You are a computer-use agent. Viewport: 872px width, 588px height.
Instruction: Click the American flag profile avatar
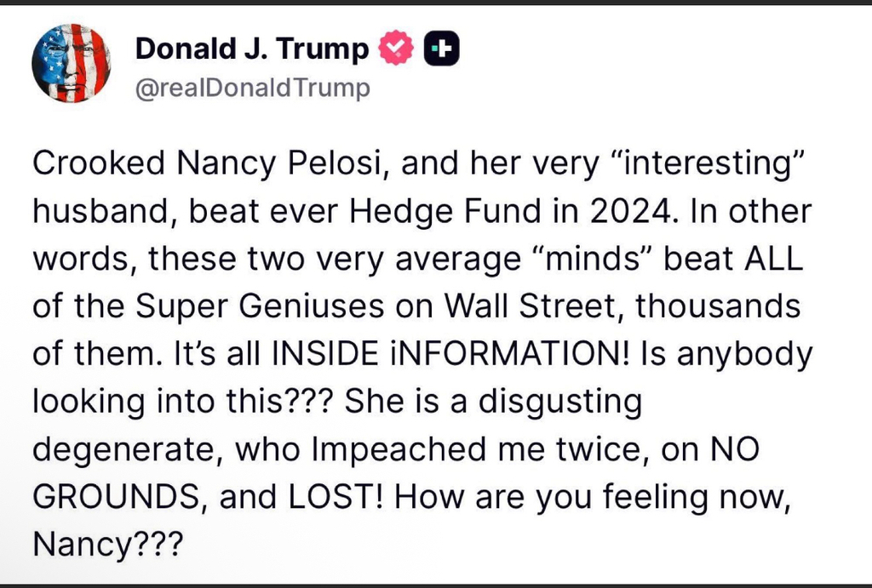[x=72, y=64]
